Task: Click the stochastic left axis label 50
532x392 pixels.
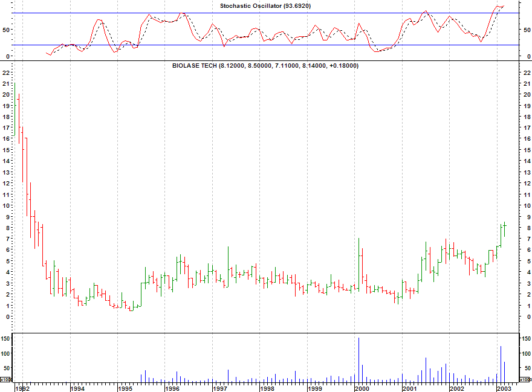Action: click(6, 30)
